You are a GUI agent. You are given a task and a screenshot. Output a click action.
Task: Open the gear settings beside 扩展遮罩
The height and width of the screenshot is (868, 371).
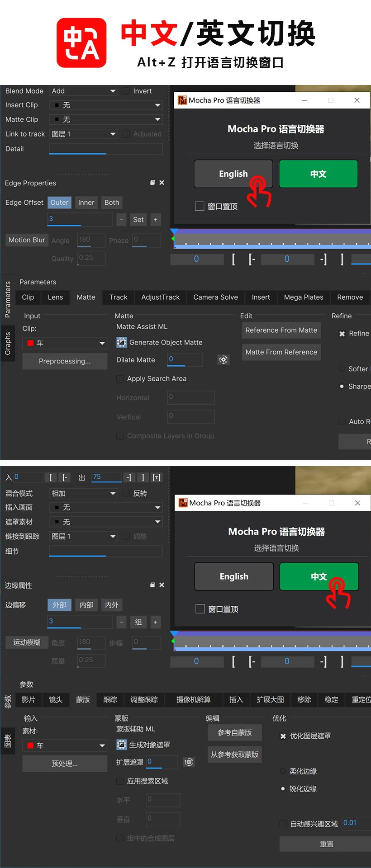pos(189,762)
